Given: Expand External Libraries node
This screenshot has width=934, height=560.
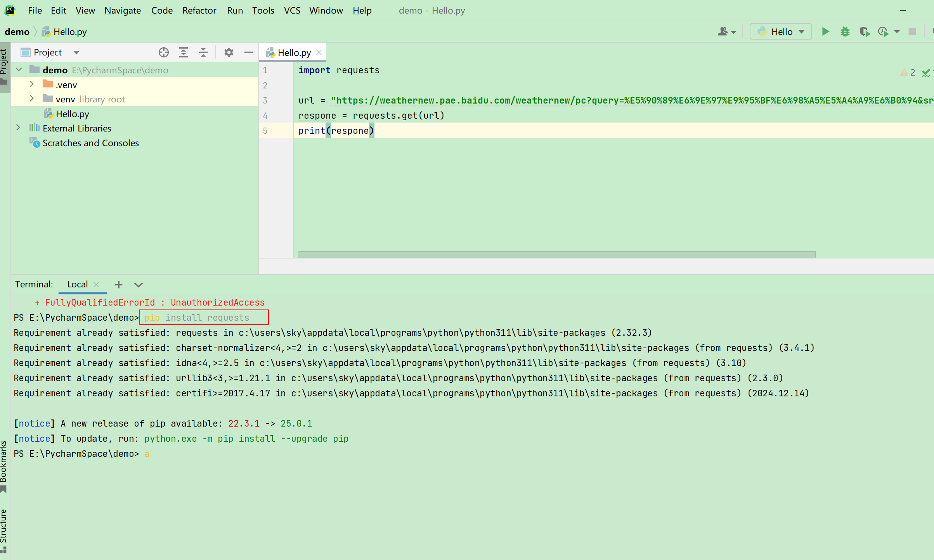Looking at the screenshot, I should tap(18, 128).
